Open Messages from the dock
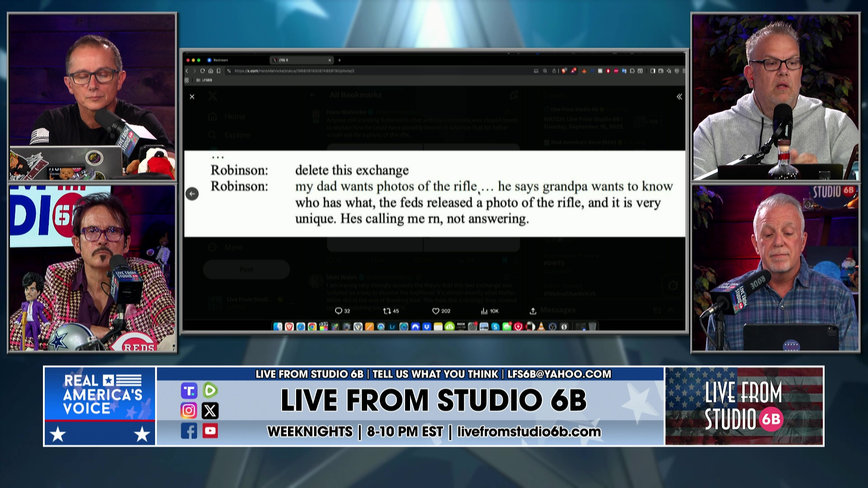The image size is (868, 488). pyautogui.click(x=507, y=326)
